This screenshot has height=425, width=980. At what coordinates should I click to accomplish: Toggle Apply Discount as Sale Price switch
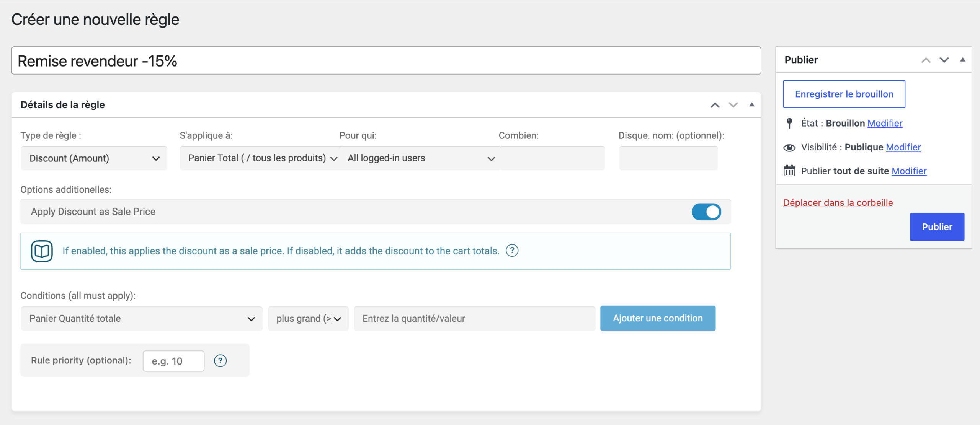click(x=706, y=212)
